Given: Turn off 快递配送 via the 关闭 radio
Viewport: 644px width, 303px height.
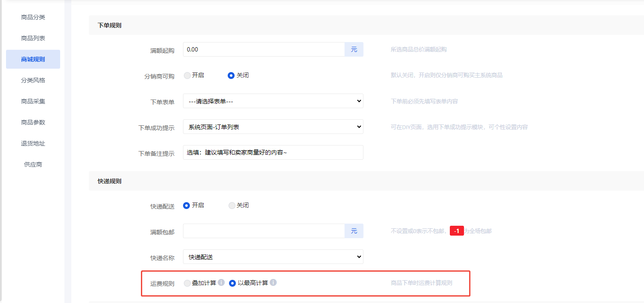Looking at the screenshot, I should click(232, 205).
